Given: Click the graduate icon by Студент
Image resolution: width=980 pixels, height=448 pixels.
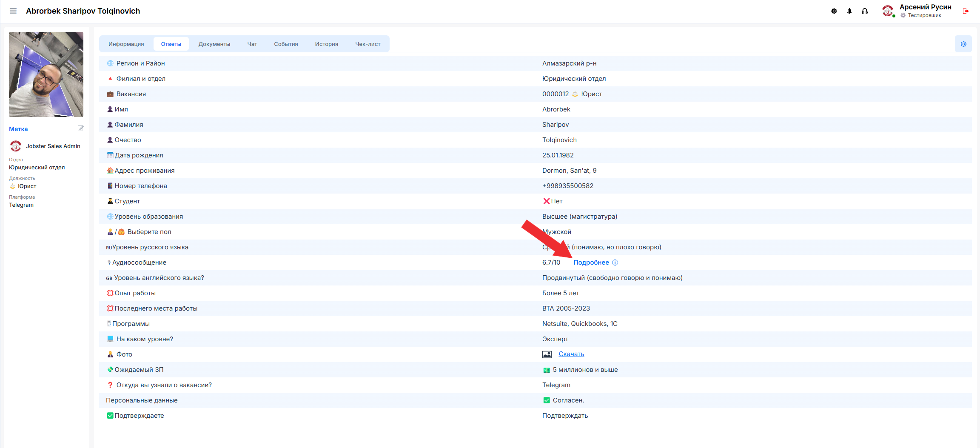Looking at the screenshot, I should tap(110, 201).
